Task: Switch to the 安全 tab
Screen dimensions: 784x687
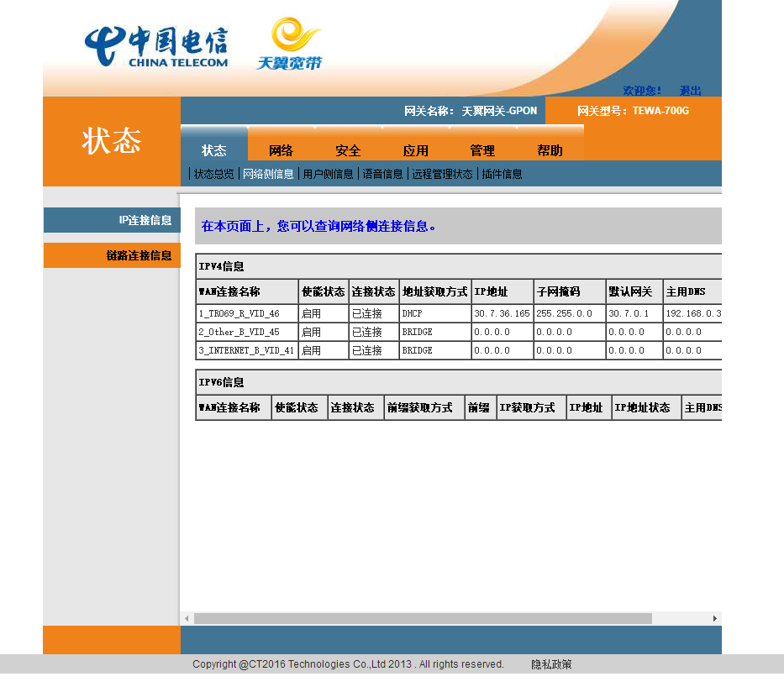Action: coord(348,150)
